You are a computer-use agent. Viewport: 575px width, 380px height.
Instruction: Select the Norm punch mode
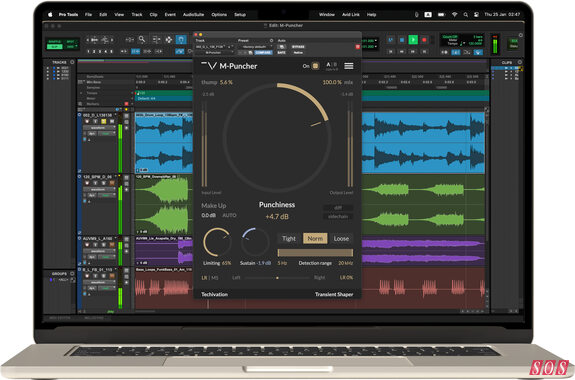pos(315,238)
